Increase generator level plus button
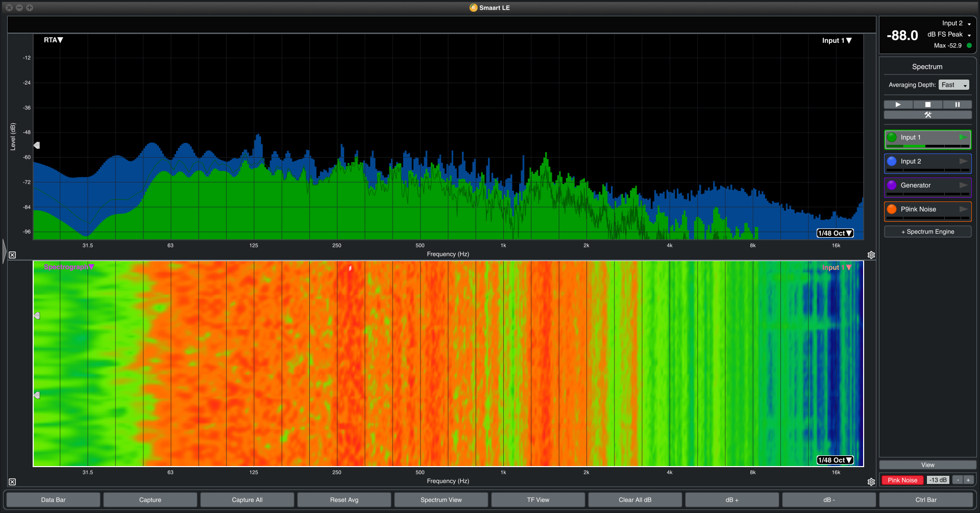 (x=968, y=480)
